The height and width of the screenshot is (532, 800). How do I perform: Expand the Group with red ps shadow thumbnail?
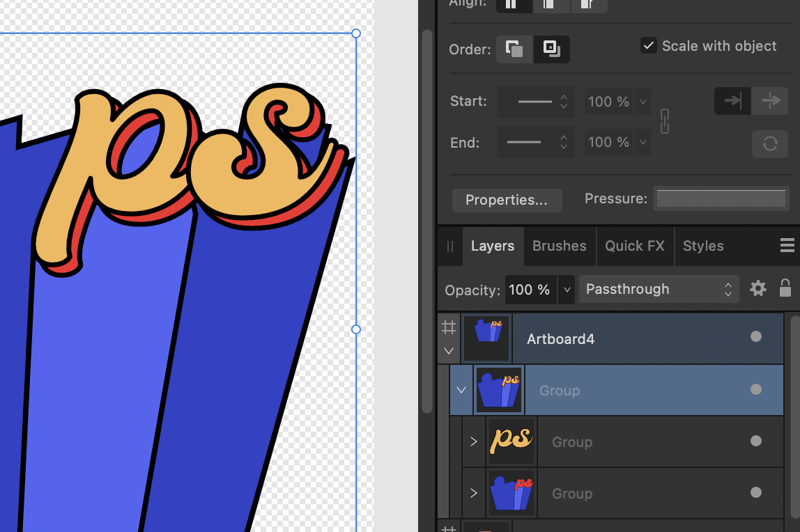(474, 493)
